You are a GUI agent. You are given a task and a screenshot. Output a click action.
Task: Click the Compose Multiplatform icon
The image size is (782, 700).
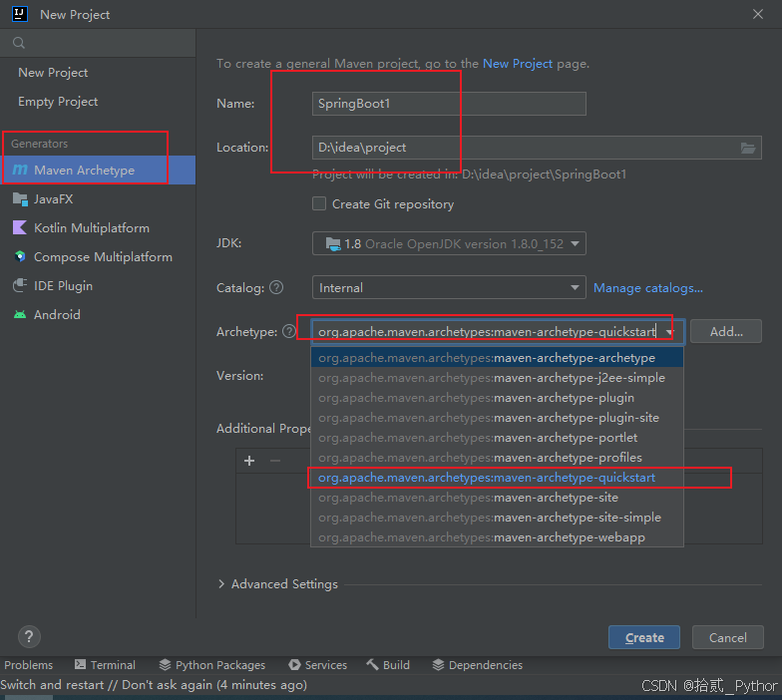click(20, 257)
